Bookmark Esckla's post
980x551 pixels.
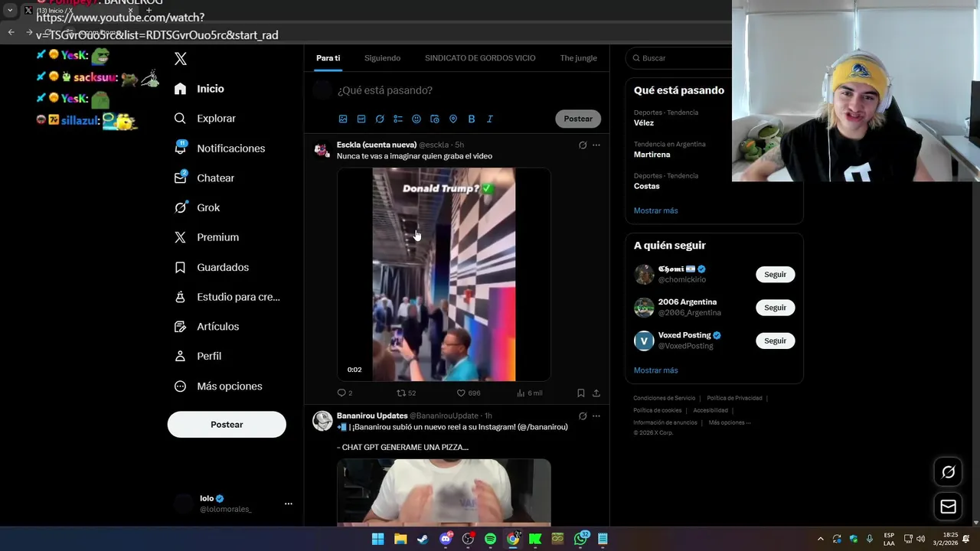point(581,393)
